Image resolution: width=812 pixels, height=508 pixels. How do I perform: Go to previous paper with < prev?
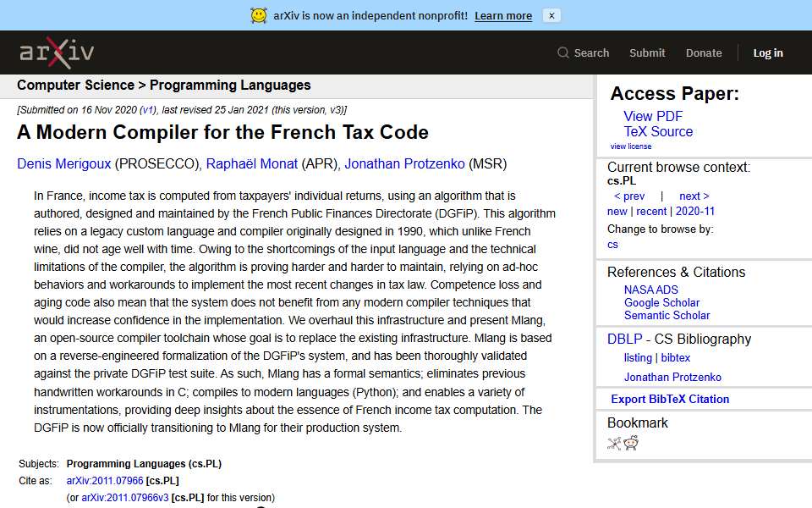click(628, 196)
